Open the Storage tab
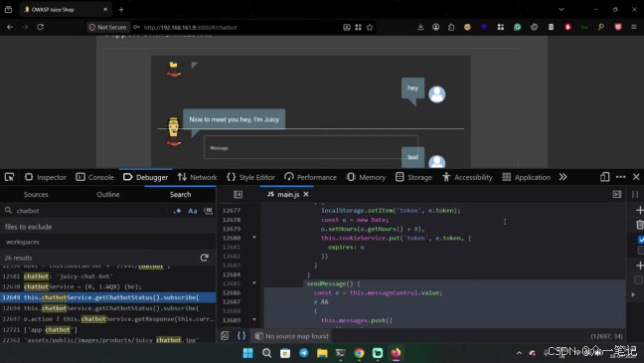This screenshot has height=363, width=644. click(413, 177)
